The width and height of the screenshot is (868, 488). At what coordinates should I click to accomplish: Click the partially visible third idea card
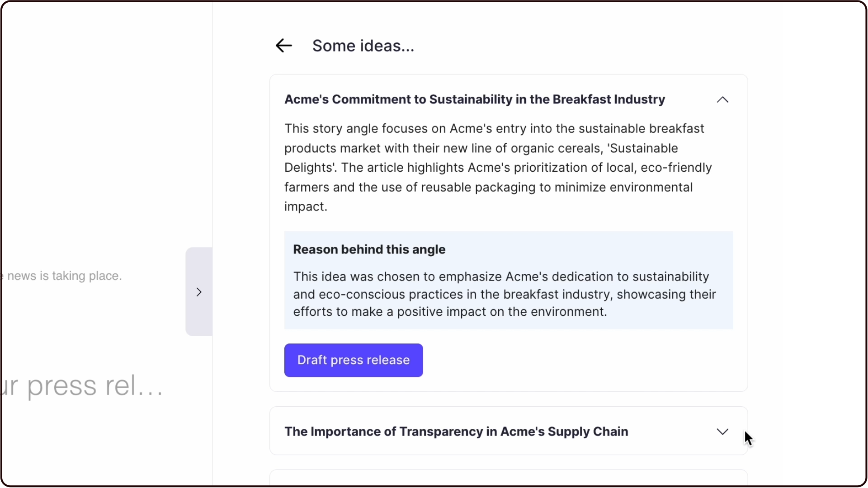click(508, 478)
